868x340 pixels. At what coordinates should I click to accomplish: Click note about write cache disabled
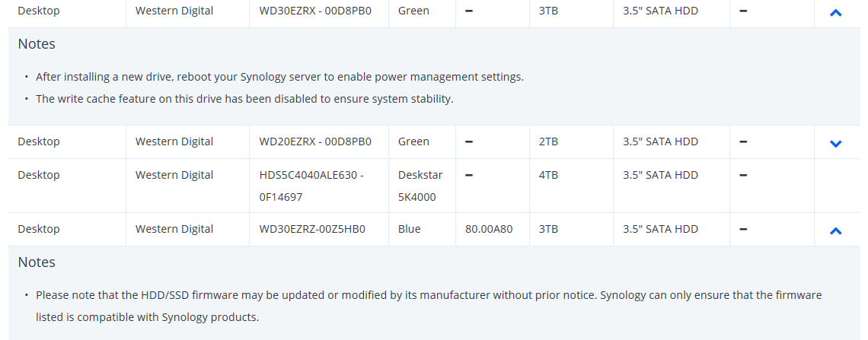pyautogui.click(x=244, y=99)
